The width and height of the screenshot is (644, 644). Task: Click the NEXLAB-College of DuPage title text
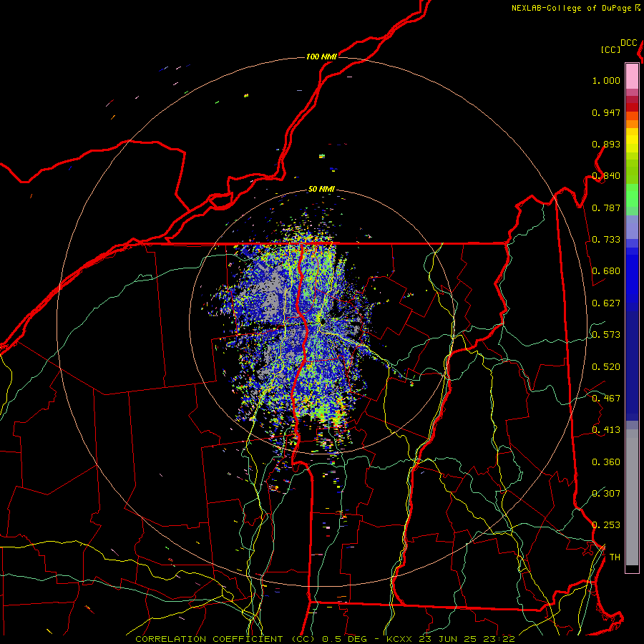571,8
